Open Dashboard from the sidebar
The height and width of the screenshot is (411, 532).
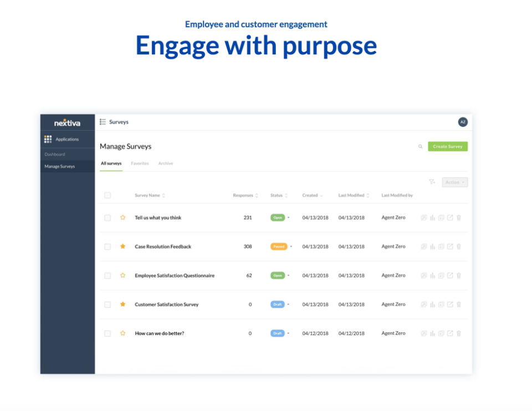55,154
